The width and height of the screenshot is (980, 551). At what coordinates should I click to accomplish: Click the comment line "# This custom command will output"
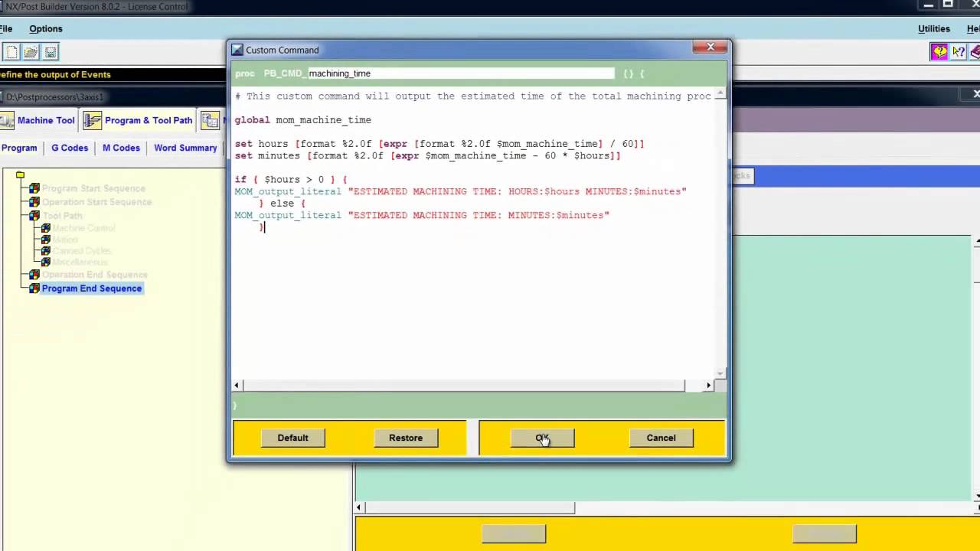pos(472,96)
